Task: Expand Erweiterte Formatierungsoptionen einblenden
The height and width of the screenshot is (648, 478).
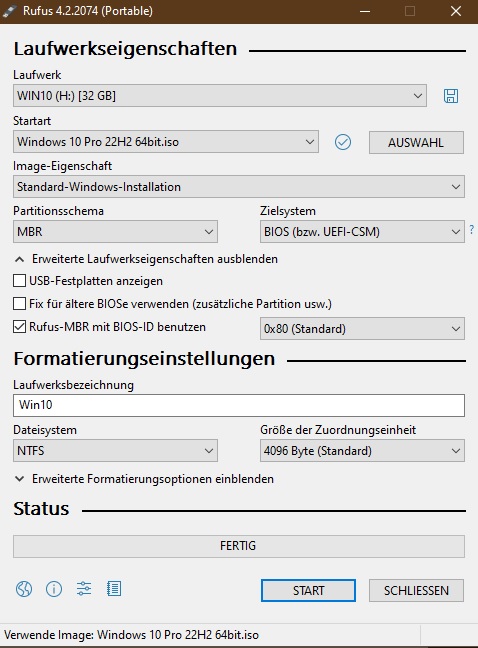Action: coord(144,479)
